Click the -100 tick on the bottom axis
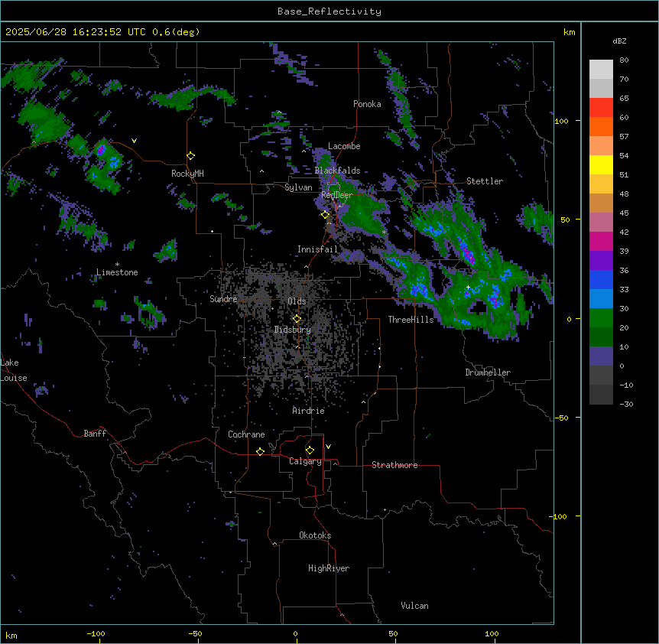The height and width of the screenshot is (644, 659). click(x=96, y=633)
